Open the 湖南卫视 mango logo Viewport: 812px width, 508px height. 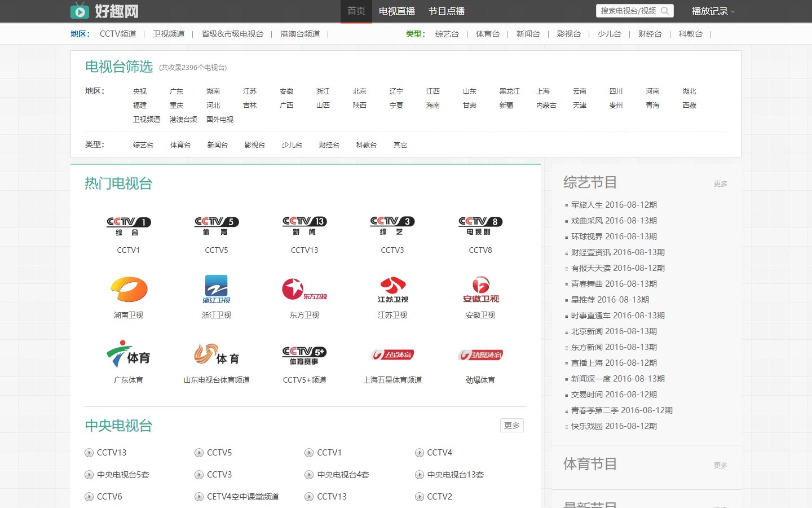tap(129, 290)
